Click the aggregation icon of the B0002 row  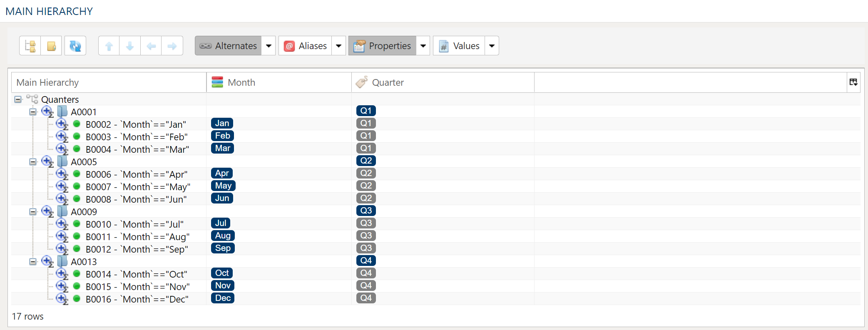tap(62, 124)
